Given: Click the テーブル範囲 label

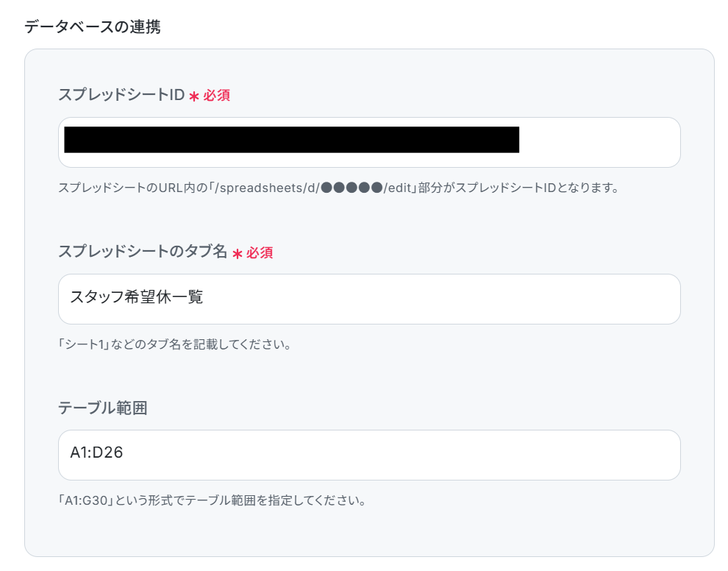Looking at the screenshot, I should [x=103, y=408].
